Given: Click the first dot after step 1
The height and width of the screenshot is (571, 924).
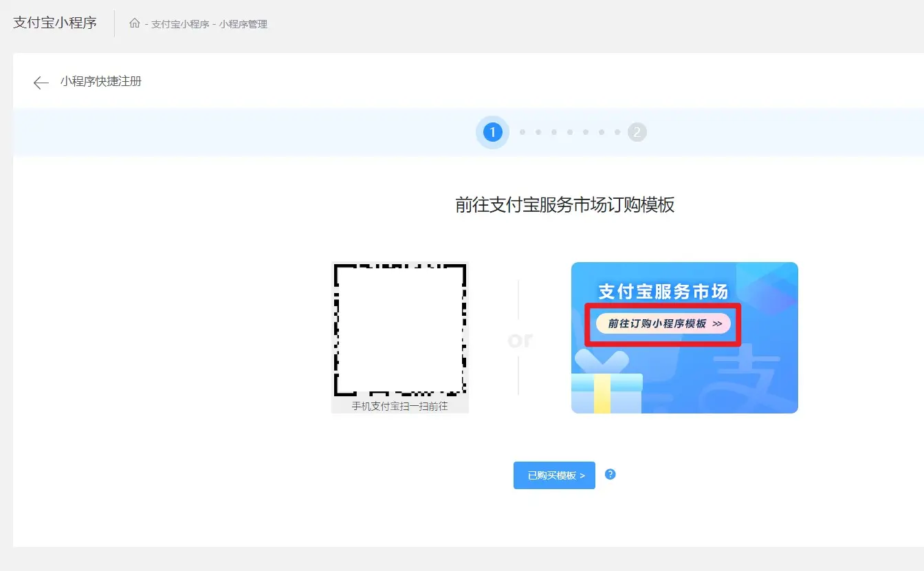Looking at the screenshot, I should point(522,132).
